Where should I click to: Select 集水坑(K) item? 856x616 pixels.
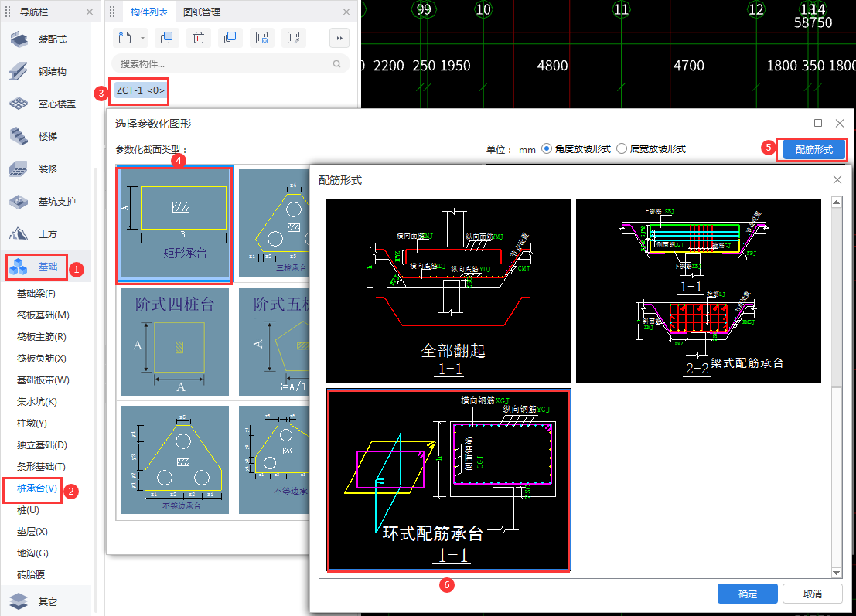(36, 402)
